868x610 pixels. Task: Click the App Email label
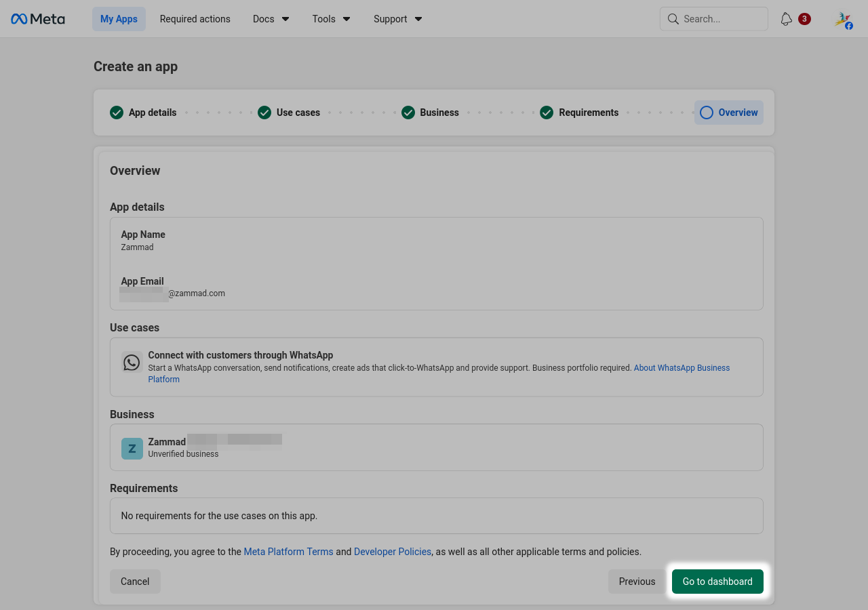click(142, 281)
